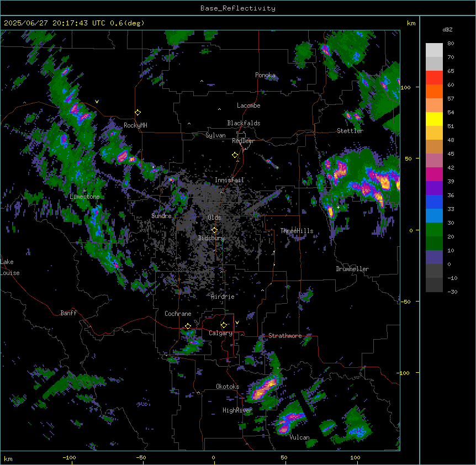The width and height of the screenshot is (476, 465).
Task: Click the 50 tick label on the bottom axis
Action: [x=284, y=457]
